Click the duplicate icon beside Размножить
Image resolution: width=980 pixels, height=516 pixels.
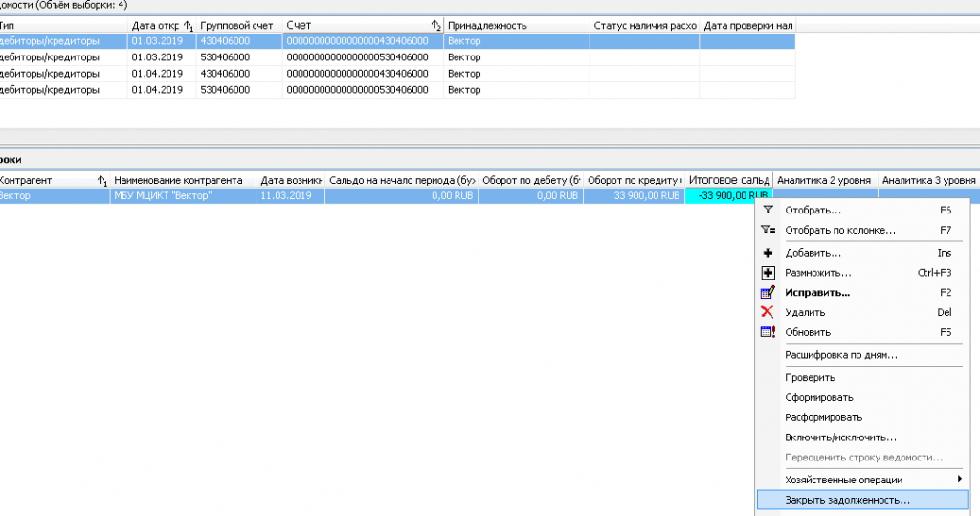(x=767, y=273)
